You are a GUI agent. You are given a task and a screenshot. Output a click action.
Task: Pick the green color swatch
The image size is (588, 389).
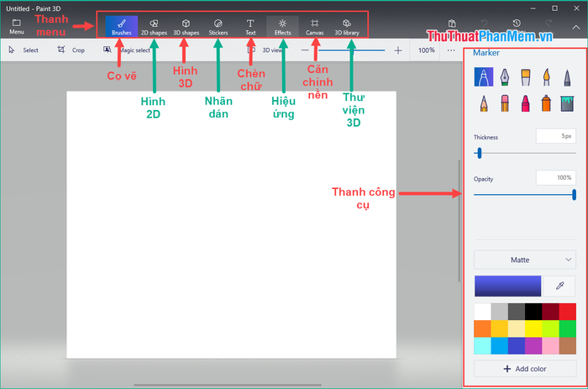click(568, 329)
